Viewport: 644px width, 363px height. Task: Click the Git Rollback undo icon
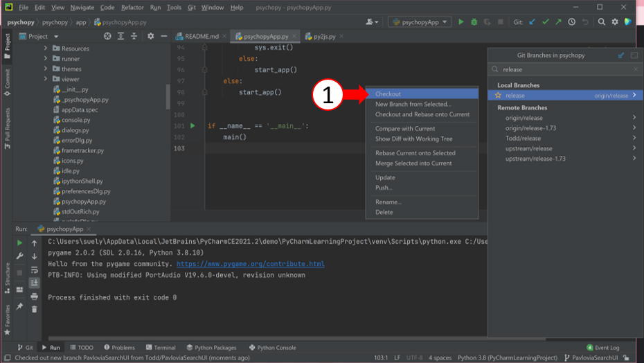point(585,21)
